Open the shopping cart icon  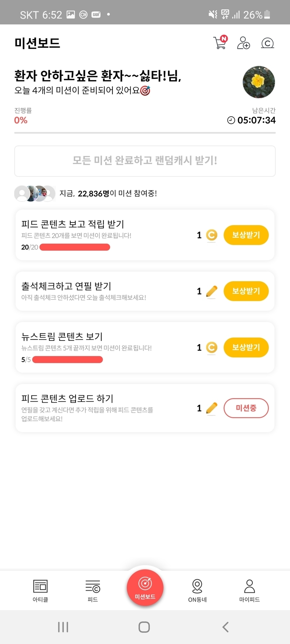220,43
